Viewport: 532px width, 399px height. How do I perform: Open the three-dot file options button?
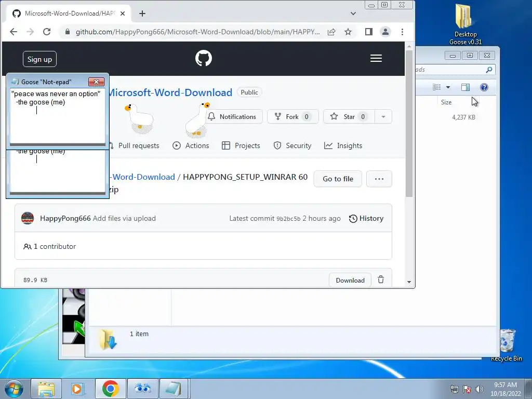click(379, 179)
